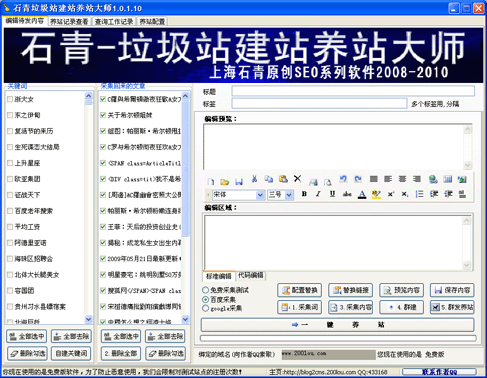
Task: Click 联系作者QQ button in status bar
Action: (439, 372)
